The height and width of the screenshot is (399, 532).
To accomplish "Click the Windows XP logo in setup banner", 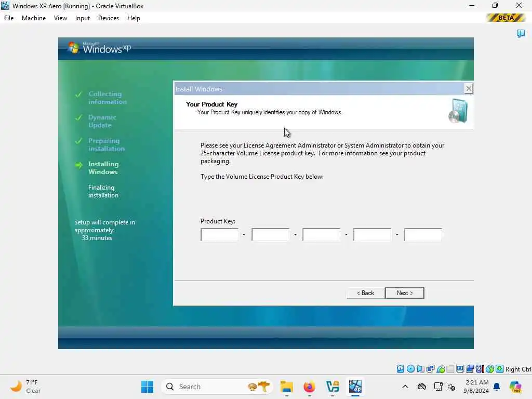I will [x=99, y=48].
